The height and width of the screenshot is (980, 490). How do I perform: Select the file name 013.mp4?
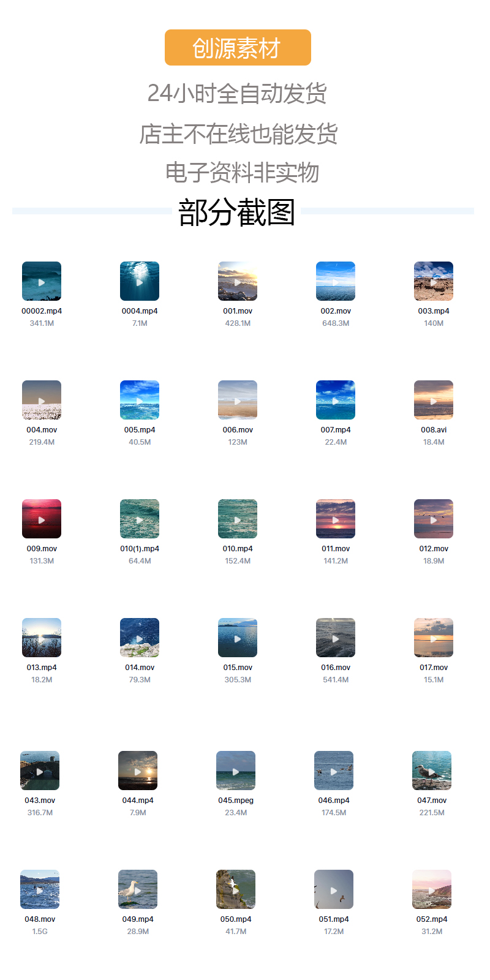[42, 668]
